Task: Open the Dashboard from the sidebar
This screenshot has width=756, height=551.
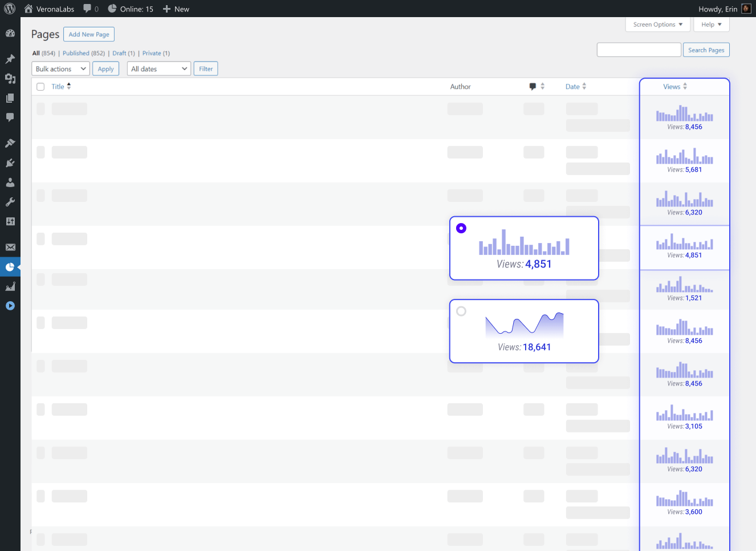Action: pos(10,33)
